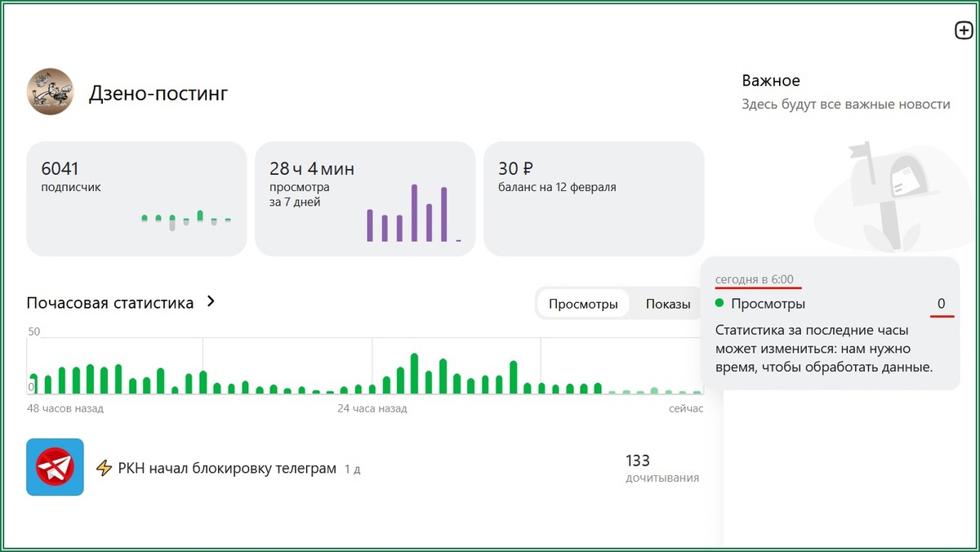Open the 30 ₽ баланс card
The image size is (980, 552).
594,198
